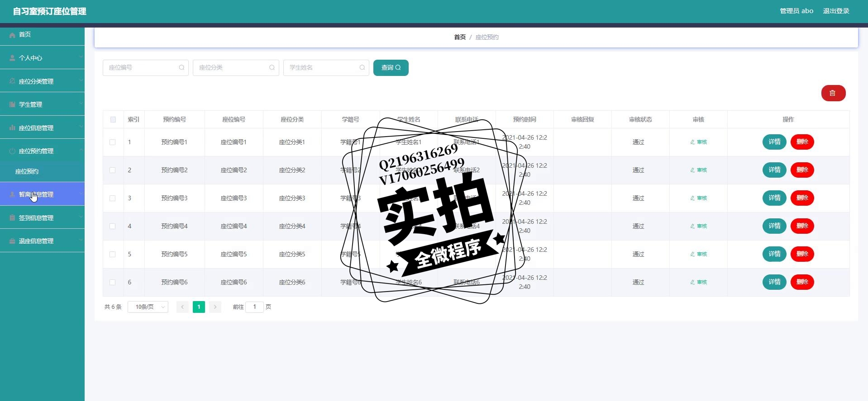Expand the 个人中心 menu chevron

click(x=81, y=57)
